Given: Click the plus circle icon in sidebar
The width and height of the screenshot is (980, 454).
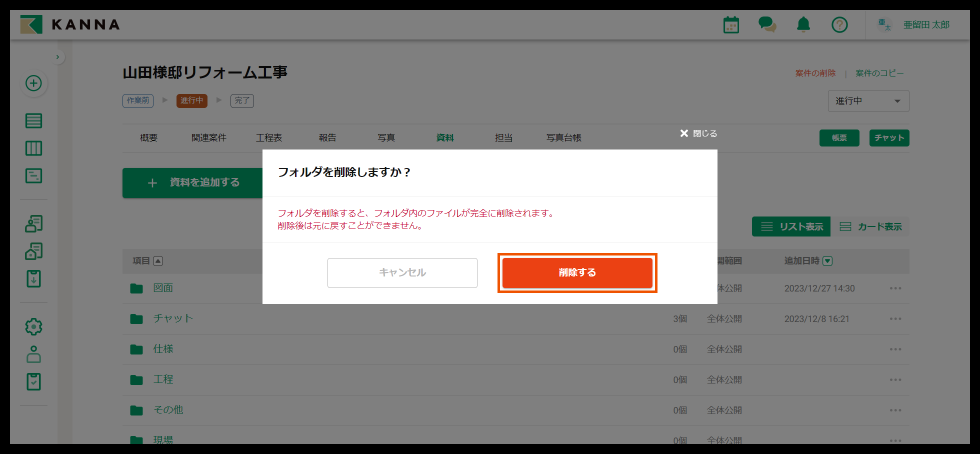Looking at the screenshot, I should pos(33,83).
